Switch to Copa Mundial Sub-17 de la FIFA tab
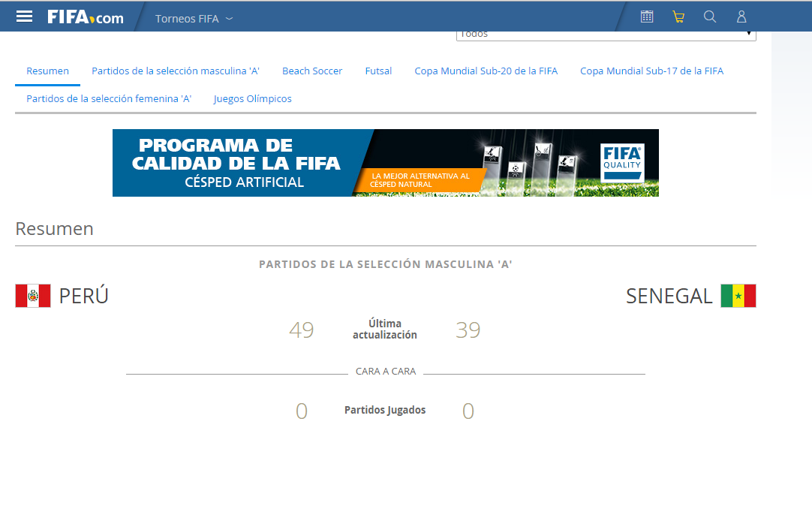 [x=652, y=71]
